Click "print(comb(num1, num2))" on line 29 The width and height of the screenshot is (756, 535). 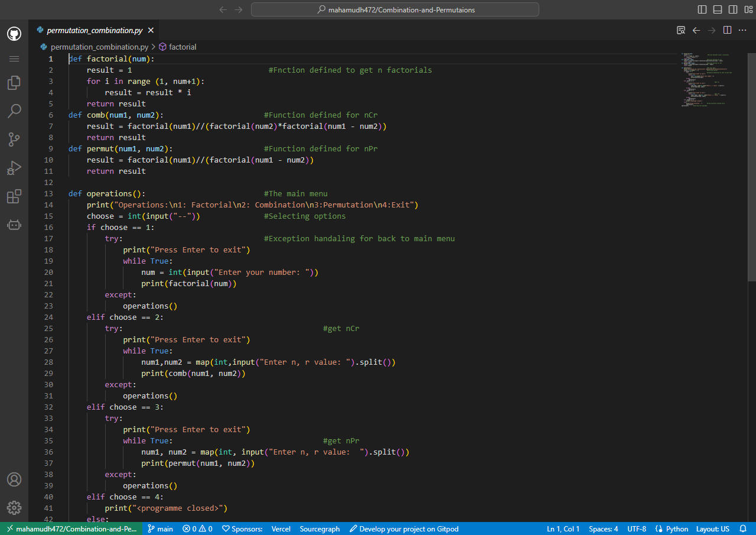(194, 373)
